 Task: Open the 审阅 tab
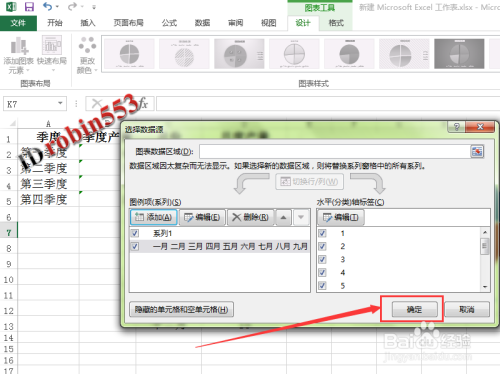coord(235,23)
